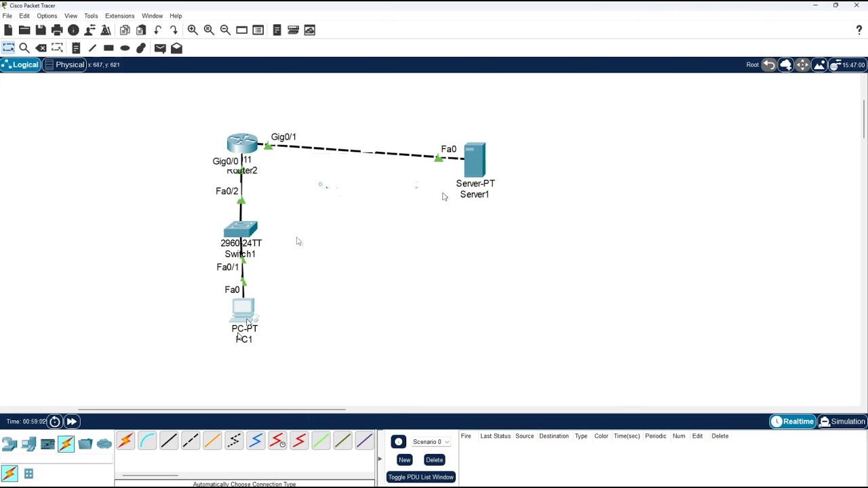Select the End Devices category
This screenshot has height=488, width=868.
coord(28,444)
